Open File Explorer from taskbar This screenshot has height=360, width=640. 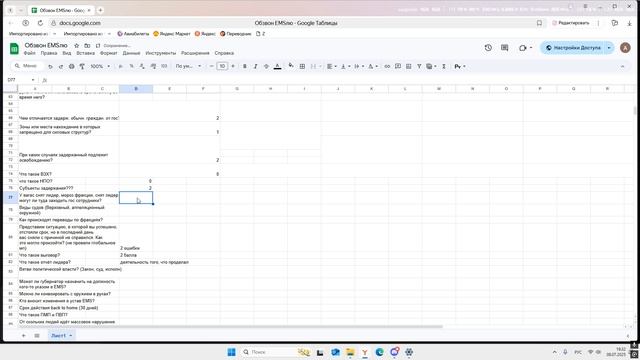(x=350, y=352)
